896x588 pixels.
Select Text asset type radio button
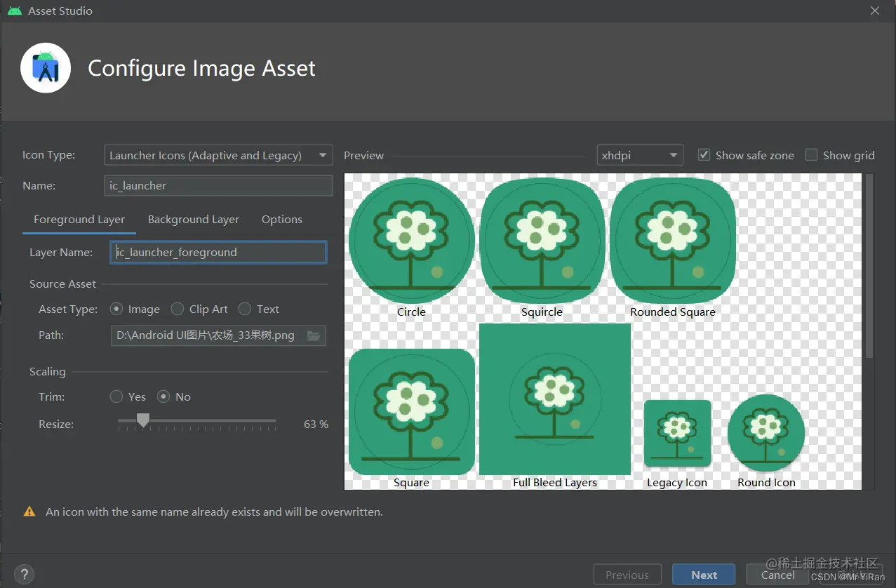pos(245,309)
